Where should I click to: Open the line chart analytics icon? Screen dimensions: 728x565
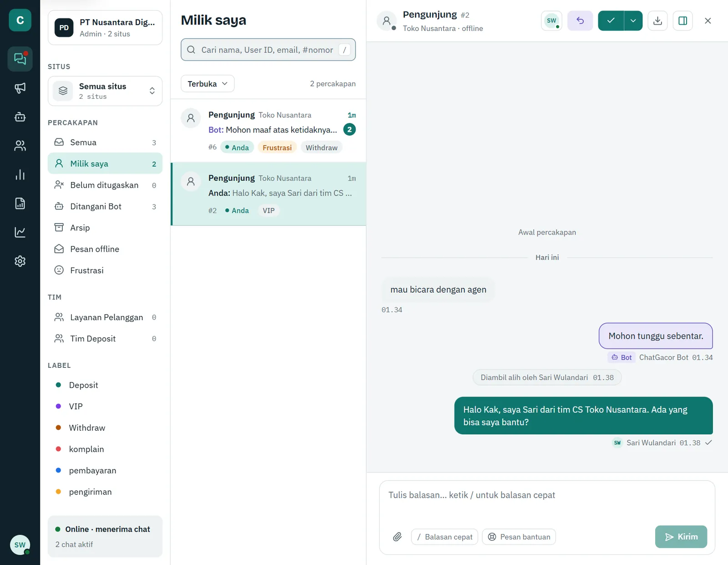(20, 232)
